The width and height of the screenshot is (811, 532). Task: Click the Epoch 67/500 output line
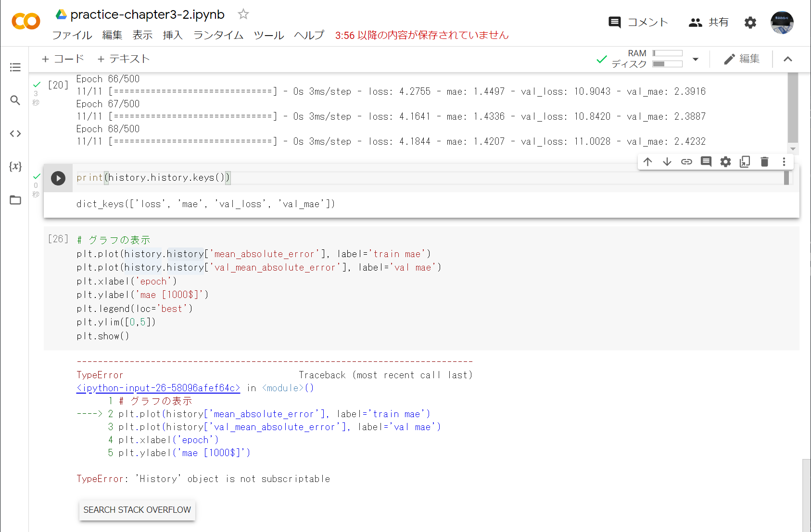108,104
